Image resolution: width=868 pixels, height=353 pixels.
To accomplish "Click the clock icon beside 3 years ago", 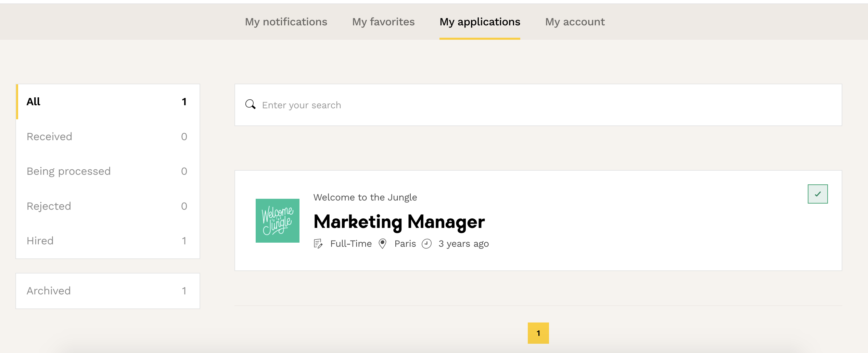I will (x=426, y=244).
